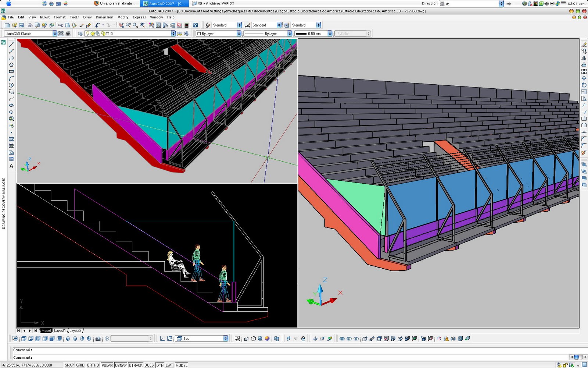Viewport: 588px width, 368px height.
Task: Open the Dimension menu
Action: [104, 17]
